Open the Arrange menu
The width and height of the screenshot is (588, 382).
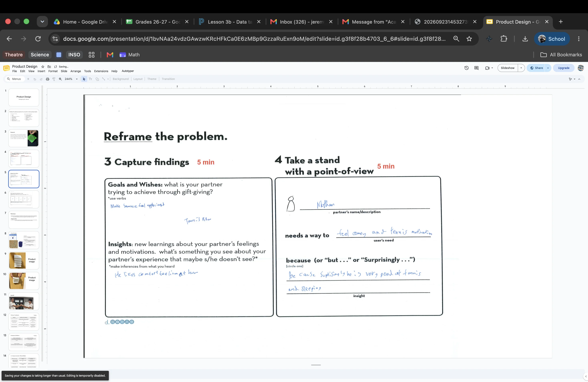(x=76, y=71)
